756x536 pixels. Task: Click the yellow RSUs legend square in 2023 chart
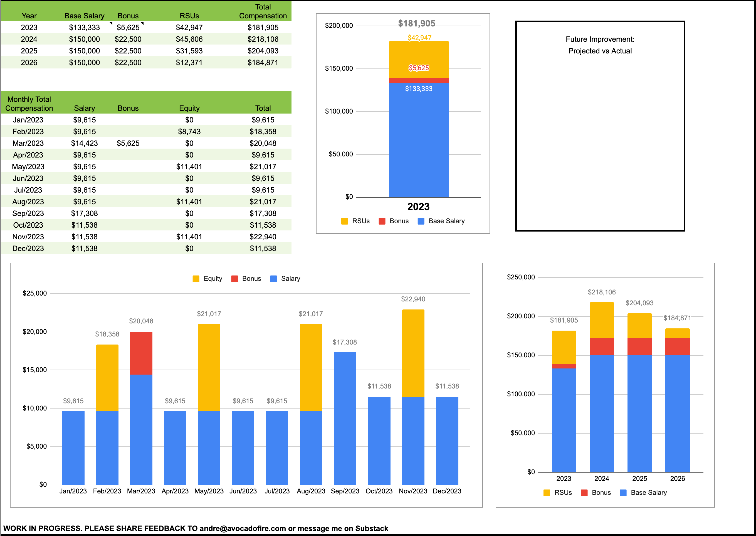[345, 221]
